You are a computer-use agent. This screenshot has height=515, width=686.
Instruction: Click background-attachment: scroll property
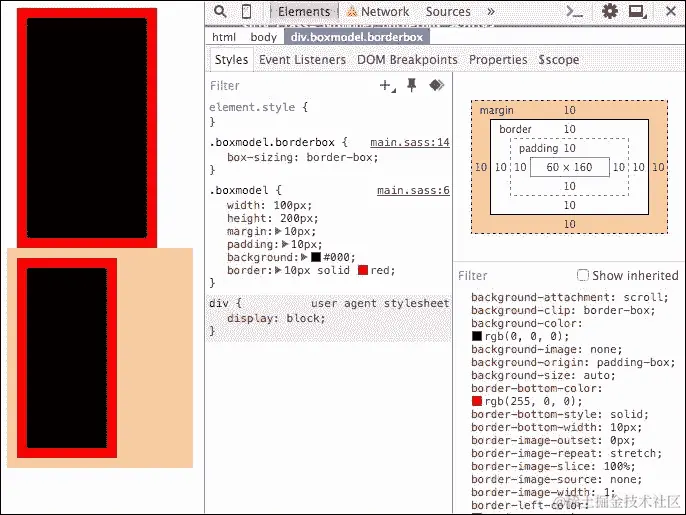(x=570, y=297)
